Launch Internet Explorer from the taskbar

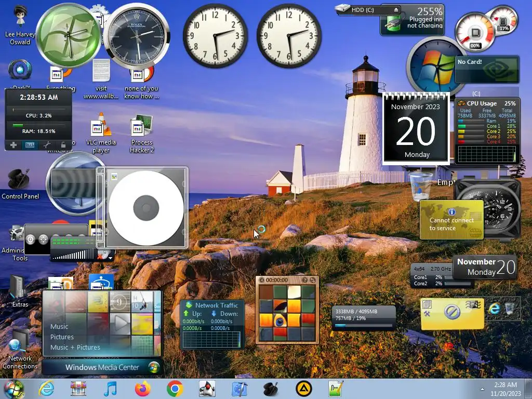coord(46,389)
